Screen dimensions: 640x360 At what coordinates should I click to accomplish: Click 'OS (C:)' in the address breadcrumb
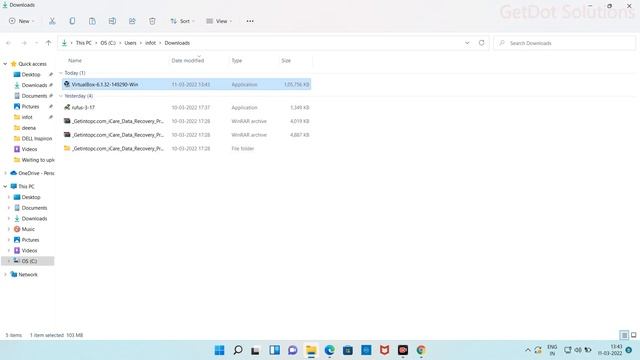point(108,43)
